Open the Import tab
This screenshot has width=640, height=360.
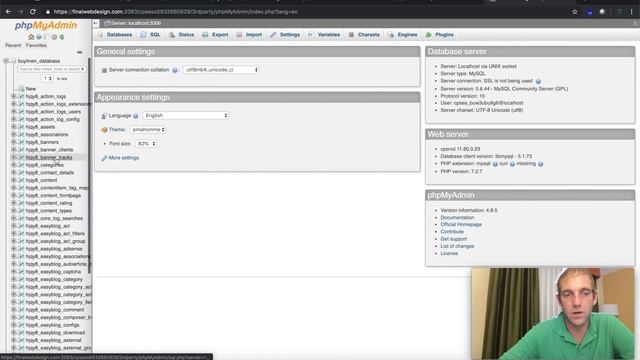pos(249,35)
